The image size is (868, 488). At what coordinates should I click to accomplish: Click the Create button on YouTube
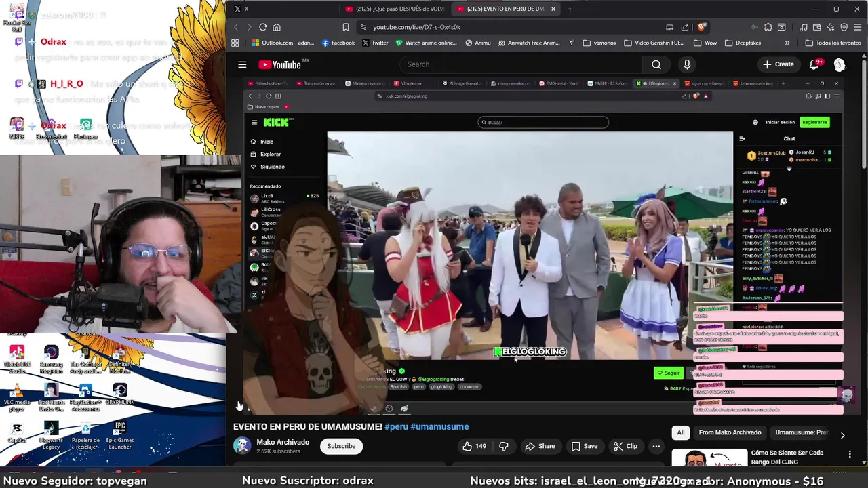pyautogui.click(x=778, y=64)
